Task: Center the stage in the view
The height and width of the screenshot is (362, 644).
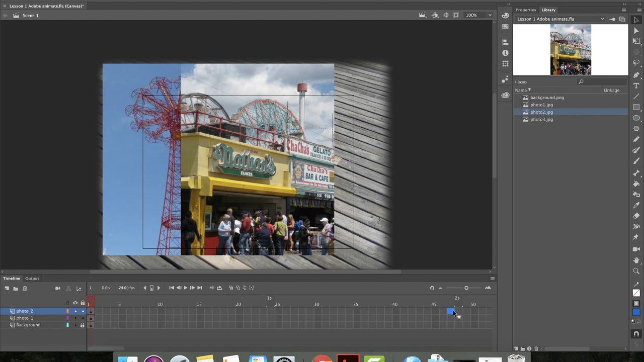Action: [x=446, y=15]
